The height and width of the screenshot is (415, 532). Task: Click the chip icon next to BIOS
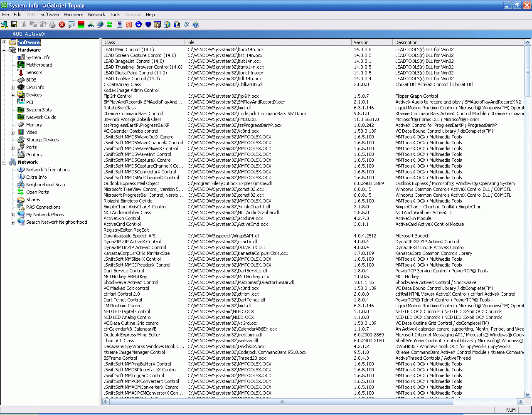(21, 80)
